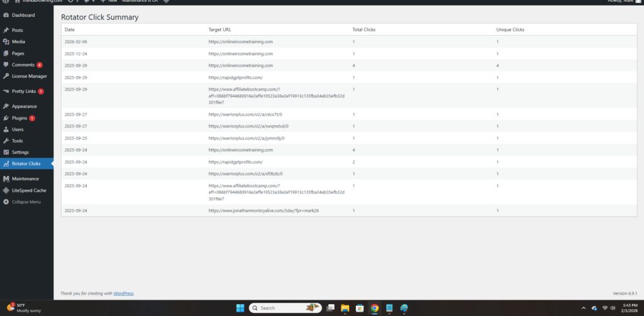This screenshot has width=644, height=316.
Task: Select Settings in the admin sidebar
Action: (x=20, y=152)
